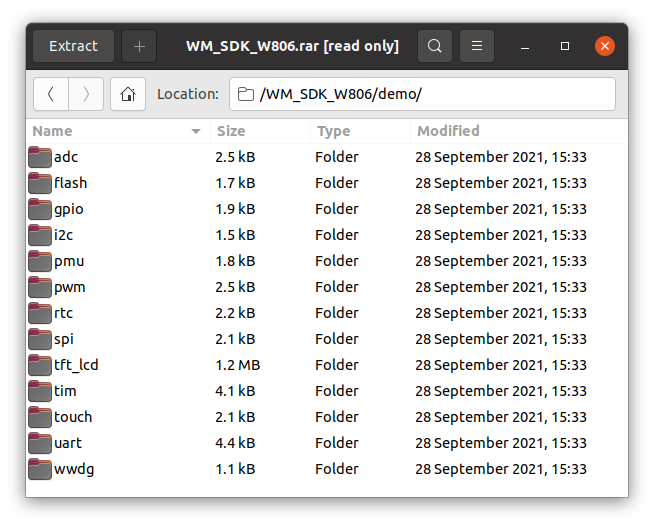Sort by the Modified column header
This screenshot has height=526, width=654.
pos(519,131)
